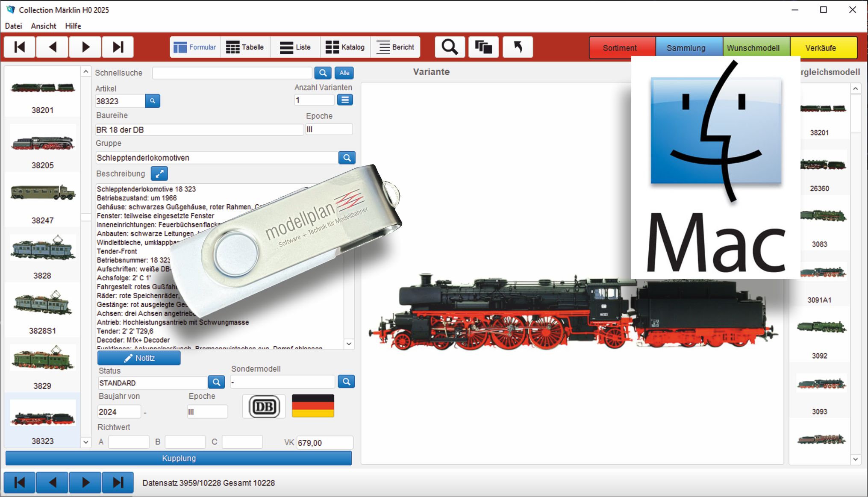Jump to last record in bottom bar
Image resolution: width=868 pixels, height=497 pixels.
(118, 483)
